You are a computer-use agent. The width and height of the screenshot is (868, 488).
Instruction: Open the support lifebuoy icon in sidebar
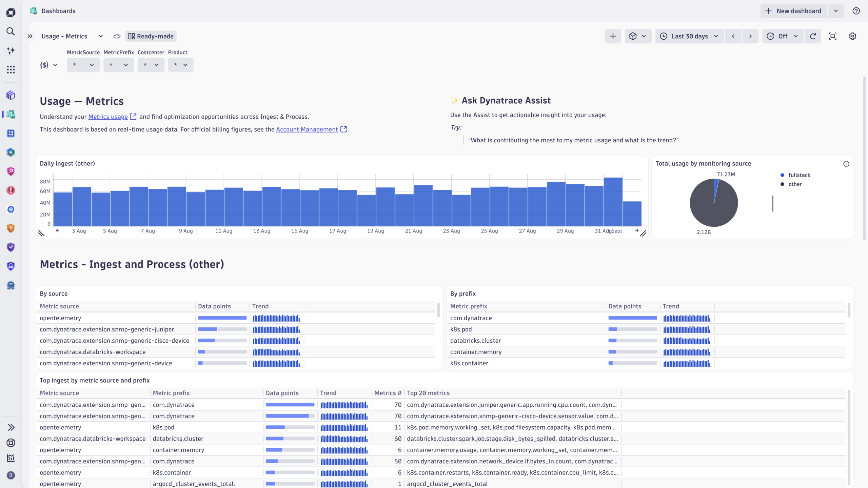point(11,443)
